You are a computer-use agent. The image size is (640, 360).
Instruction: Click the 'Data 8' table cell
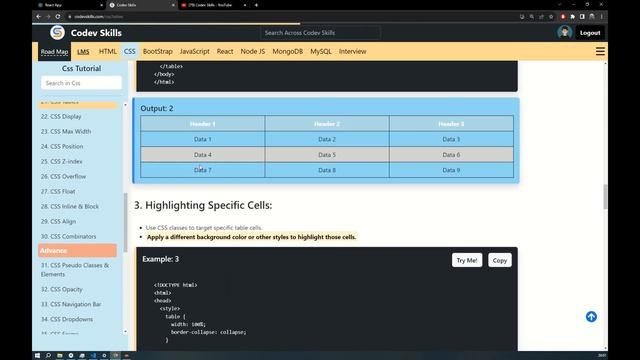[327, 170]
